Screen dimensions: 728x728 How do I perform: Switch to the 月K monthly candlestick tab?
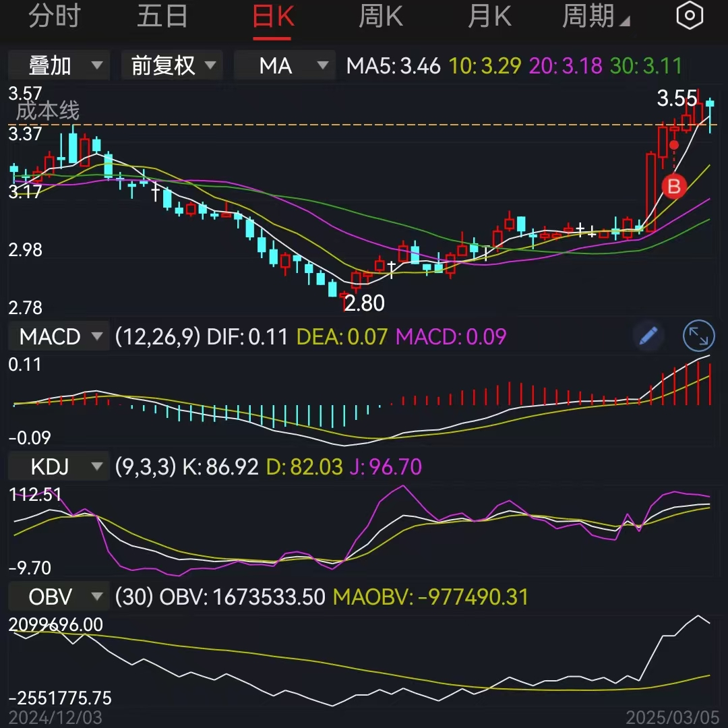pos(489,15)
